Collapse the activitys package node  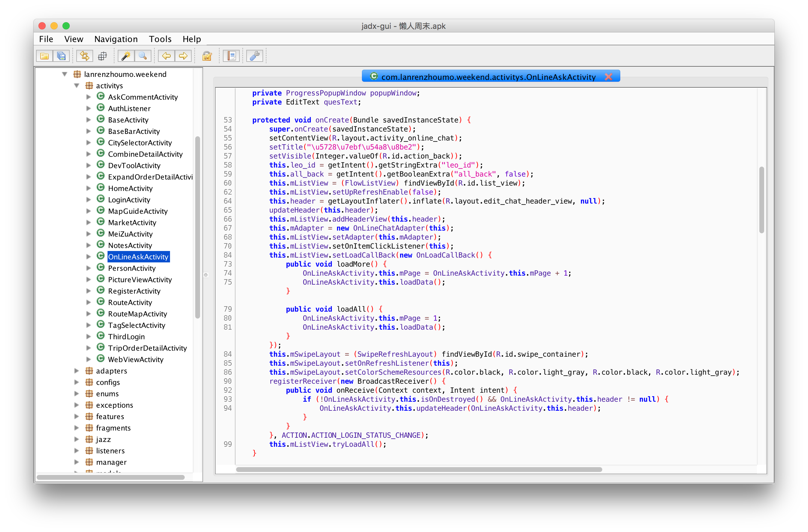pos(77,86)
